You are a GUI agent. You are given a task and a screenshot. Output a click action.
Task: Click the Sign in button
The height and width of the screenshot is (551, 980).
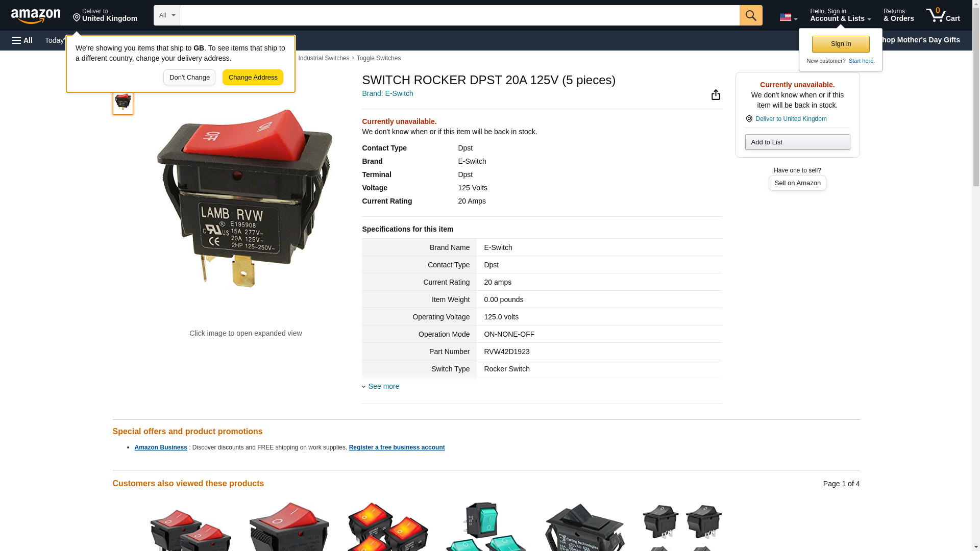pos(841,44)
